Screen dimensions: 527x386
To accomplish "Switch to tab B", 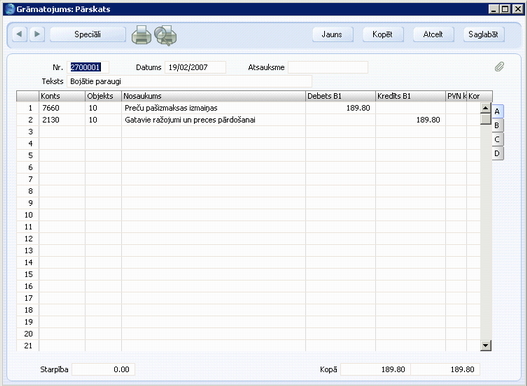I will point(497,125).
